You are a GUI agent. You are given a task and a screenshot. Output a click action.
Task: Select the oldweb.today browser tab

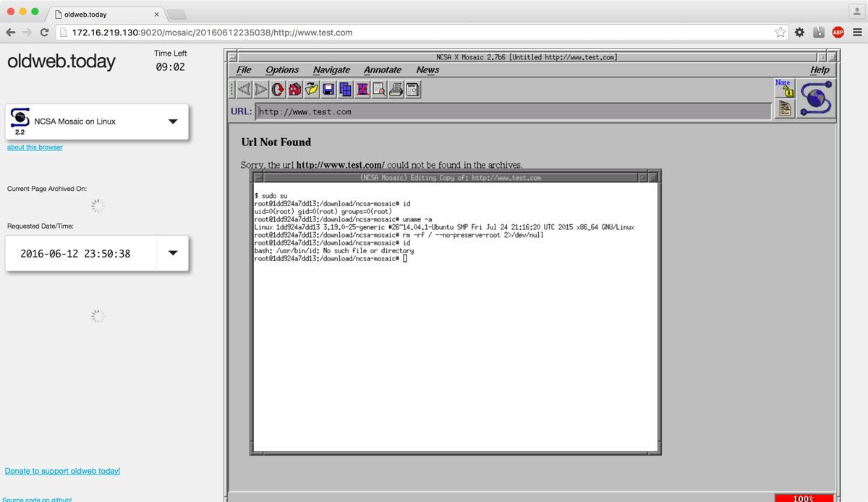[x=107, y=14]
